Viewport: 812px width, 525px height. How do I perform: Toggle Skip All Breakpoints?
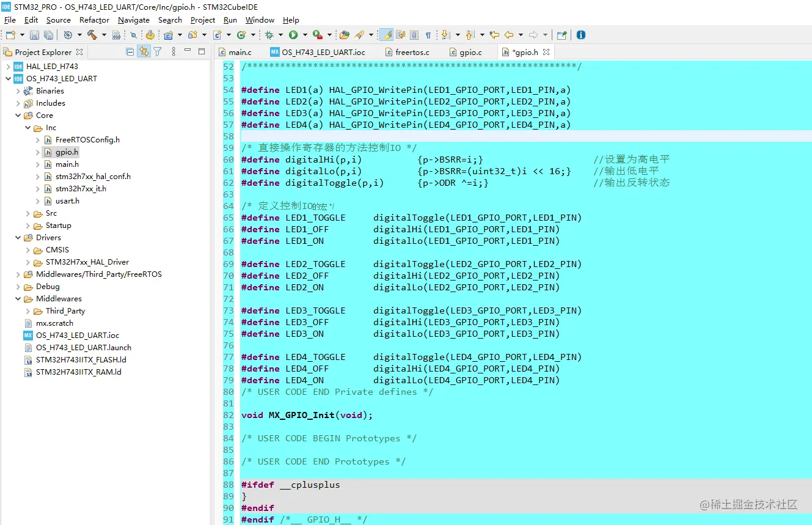(x=134, y=35)
